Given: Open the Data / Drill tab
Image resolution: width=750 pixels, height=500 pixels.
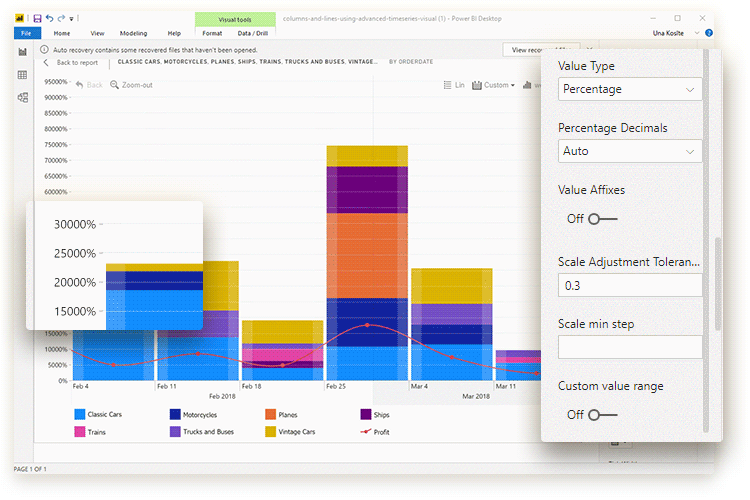Looking at the screenshot, I should point(253,33).
